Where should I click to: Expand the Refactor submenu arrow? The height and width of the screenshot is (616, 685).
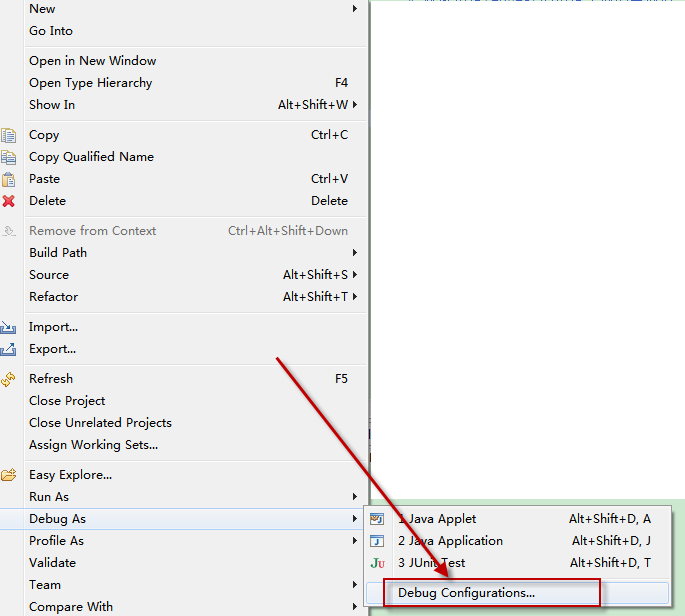(x=355, y=296)
